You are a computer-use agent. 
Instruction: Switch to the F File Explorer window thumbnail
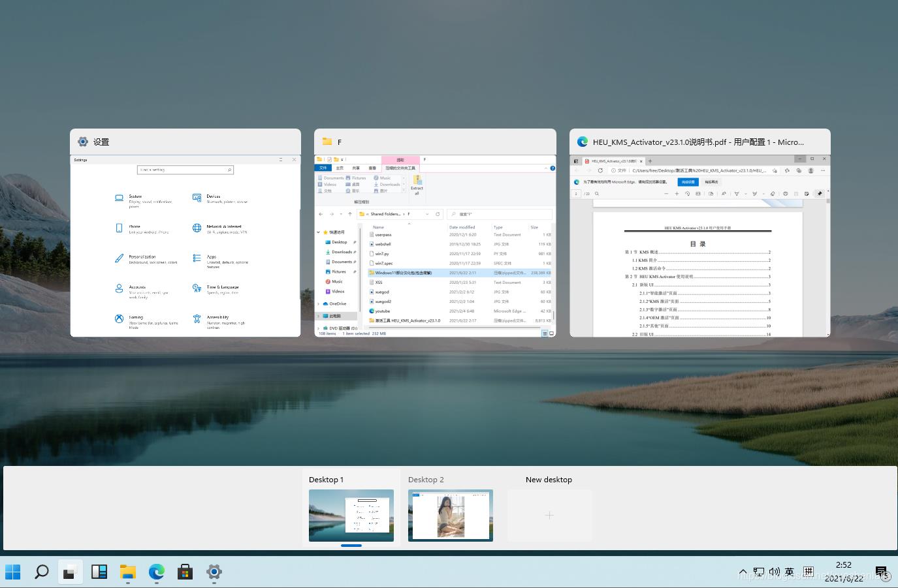pos(435,233)
